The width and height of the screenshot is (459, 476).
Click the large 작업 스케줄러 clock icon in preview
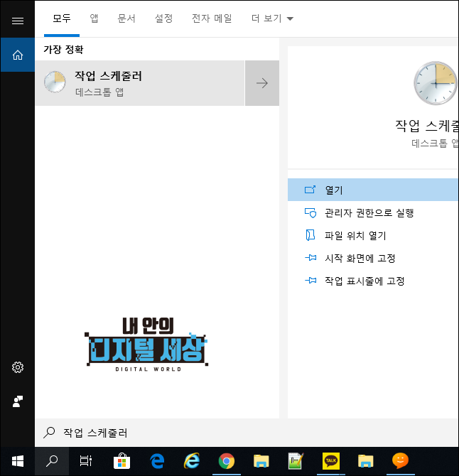point(436,83)
